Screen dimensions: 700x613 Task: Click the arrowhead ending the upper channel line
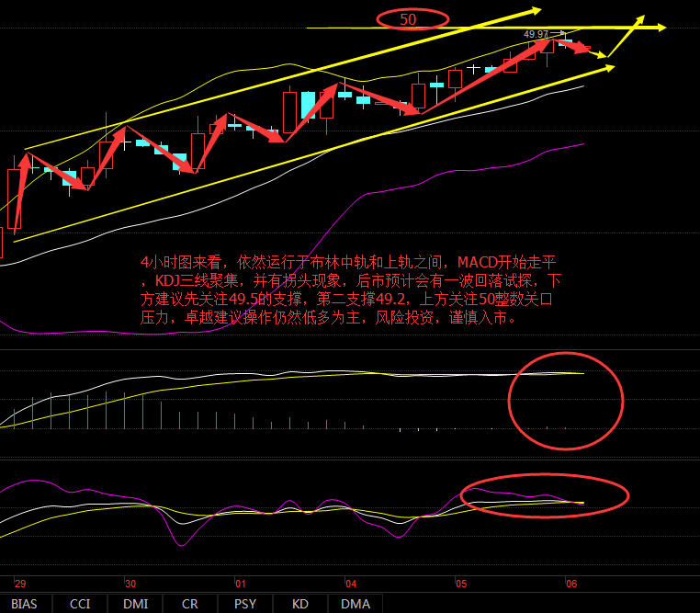point(535,10)
